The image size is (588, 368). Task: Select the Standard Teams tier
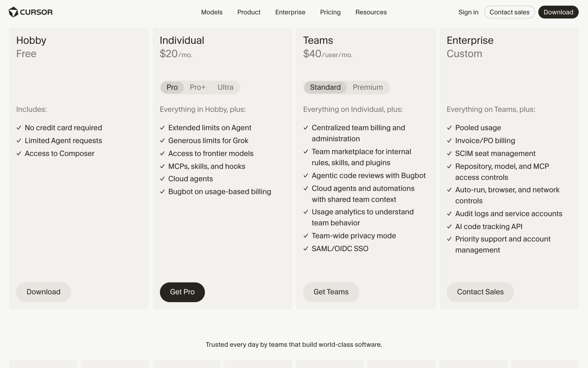pyautogui.click(x=325, y=87)
